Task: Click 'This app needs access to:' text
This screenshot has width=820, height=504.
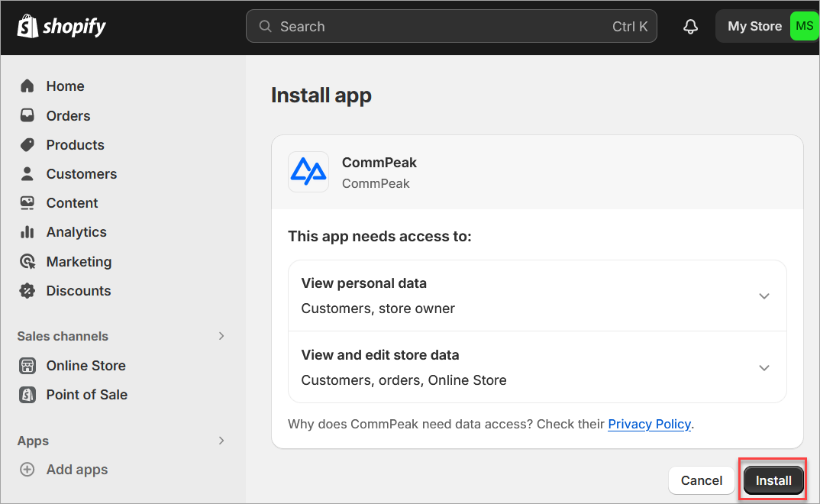Action: tap(379, 236)
